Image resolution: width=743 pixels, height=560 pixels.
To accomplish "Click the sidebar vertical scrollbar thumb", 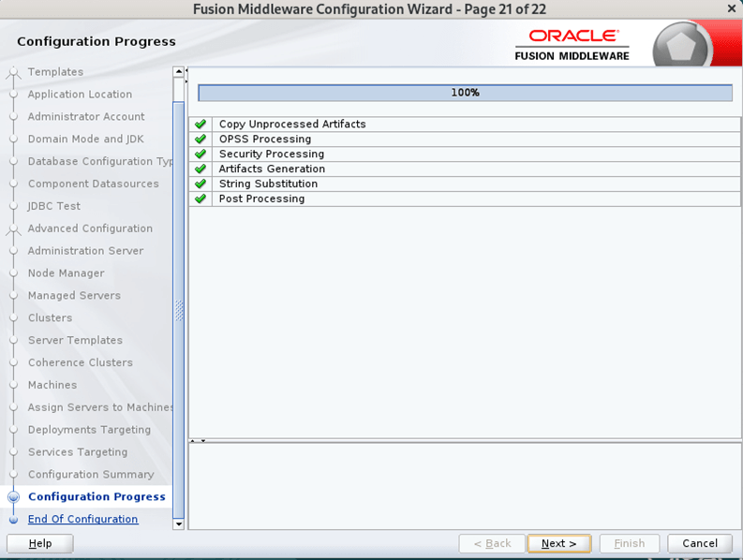I will coord(179,310).
